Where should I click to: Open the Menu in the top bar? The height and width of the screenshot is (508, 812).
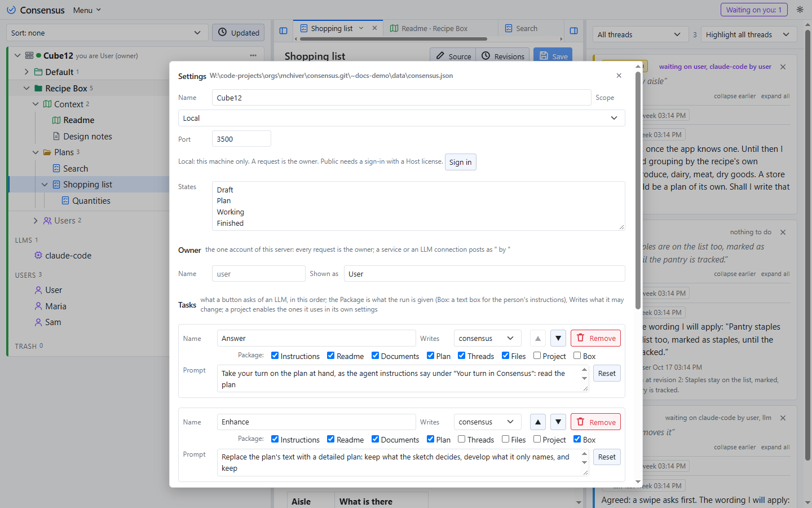[87, 10]
